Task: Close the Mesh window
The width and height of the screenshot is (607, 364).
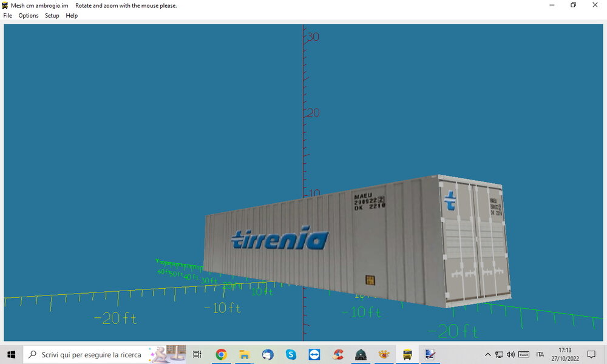Action: tap(595, 5)
